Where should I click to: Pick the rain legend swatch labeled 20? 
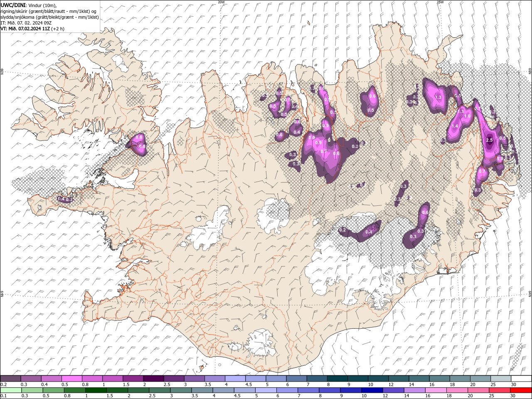tap(478, 390)
